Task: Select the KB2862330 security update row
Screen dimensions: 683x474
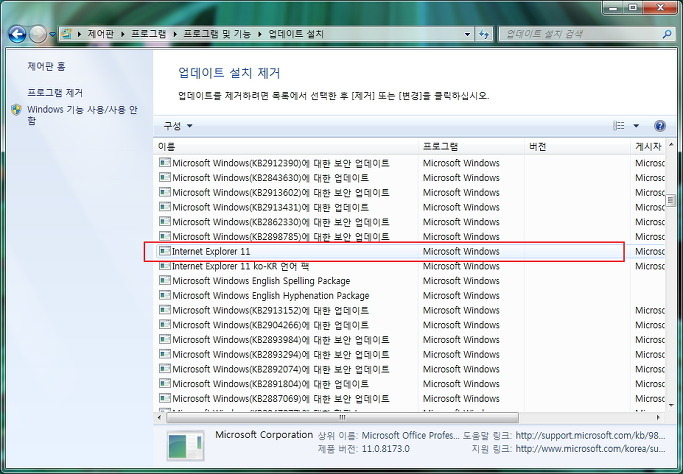Action: coord(409,222)
